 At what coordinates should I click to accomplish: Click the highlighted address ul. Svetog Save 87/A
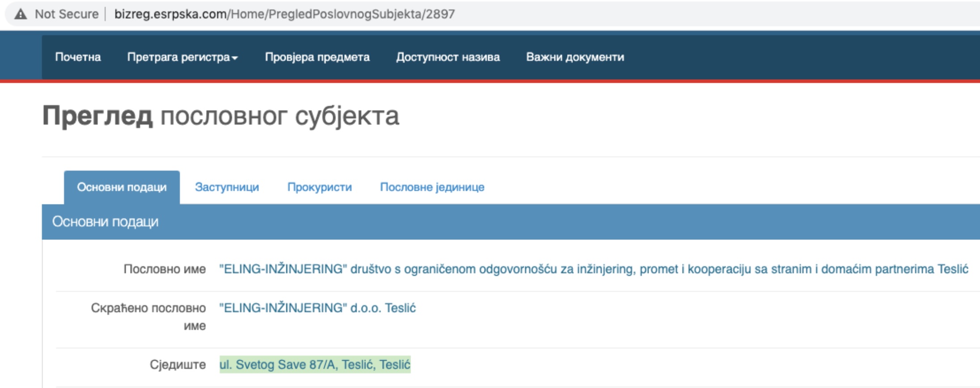[315, 365]
